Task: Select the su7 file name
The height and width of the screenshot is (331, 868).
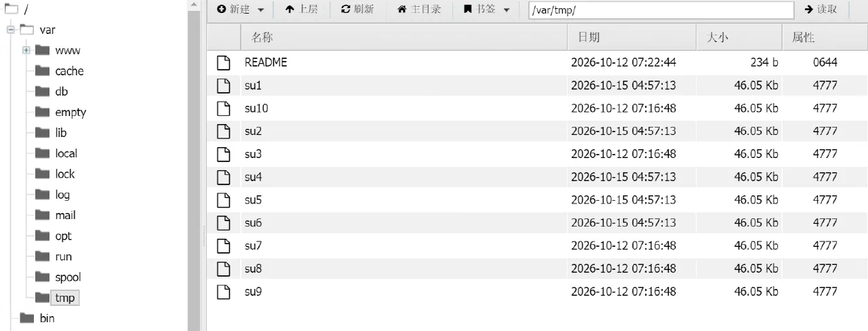Action: (x=253, y=246)
